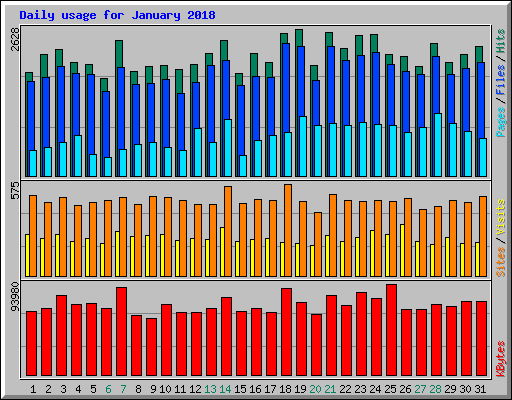
Task: Select the green Hits bar top for day 7
Action: [x=119, y=54]
